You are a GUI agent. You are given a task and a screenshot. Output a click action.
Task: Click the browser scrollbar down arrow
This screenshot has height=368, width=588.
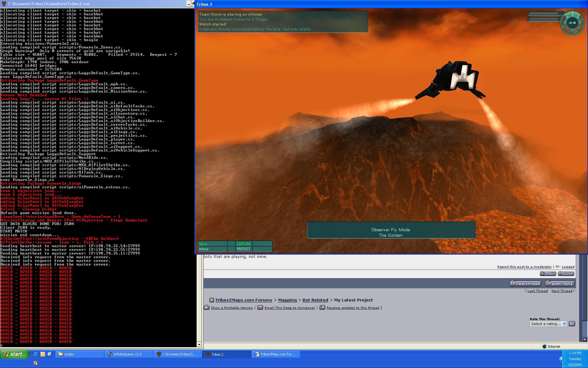(585, 339)
